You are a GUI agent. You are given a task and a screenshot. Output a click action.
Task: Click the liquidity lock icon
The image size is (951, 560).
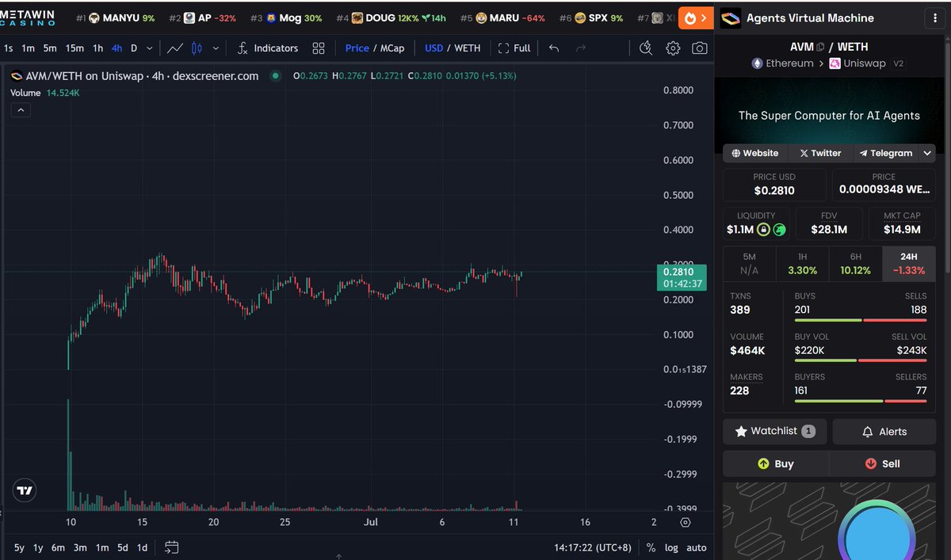pyautogui.click(x=763, y=230)
